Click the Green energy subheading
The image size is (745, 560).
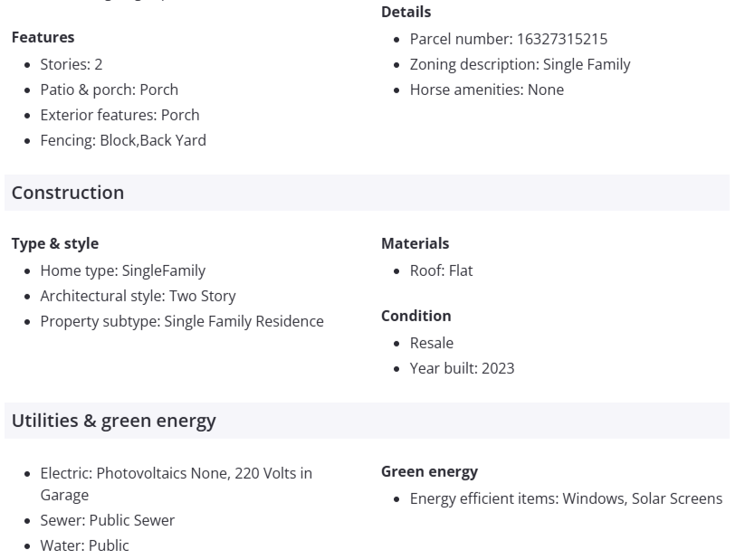[429, 471]
